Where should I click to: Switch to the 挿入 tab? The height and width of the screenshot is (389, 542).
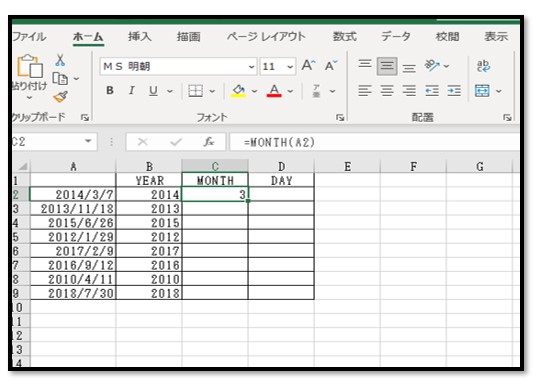140,36
